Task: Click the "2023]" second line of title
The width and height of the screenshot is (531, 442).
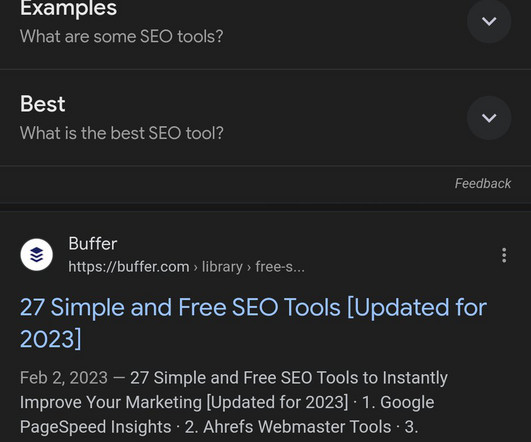Action: coord(50,339)
